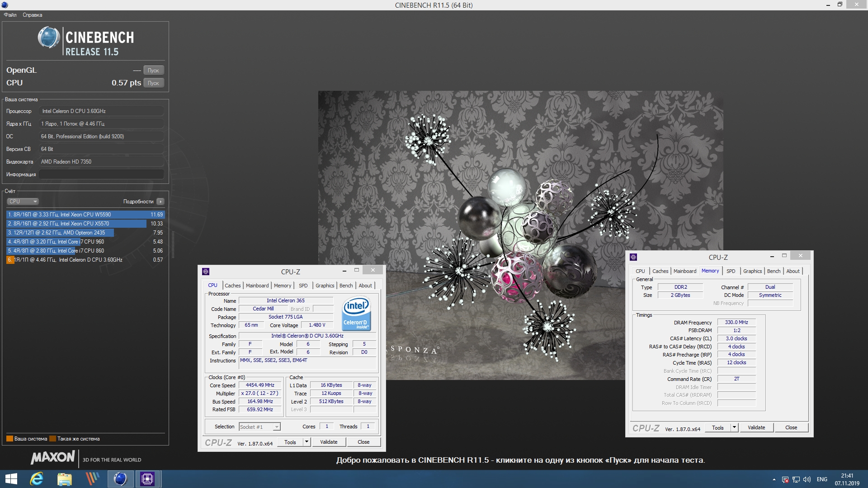Click the Intel Celeron D logo image

(357, 314)
